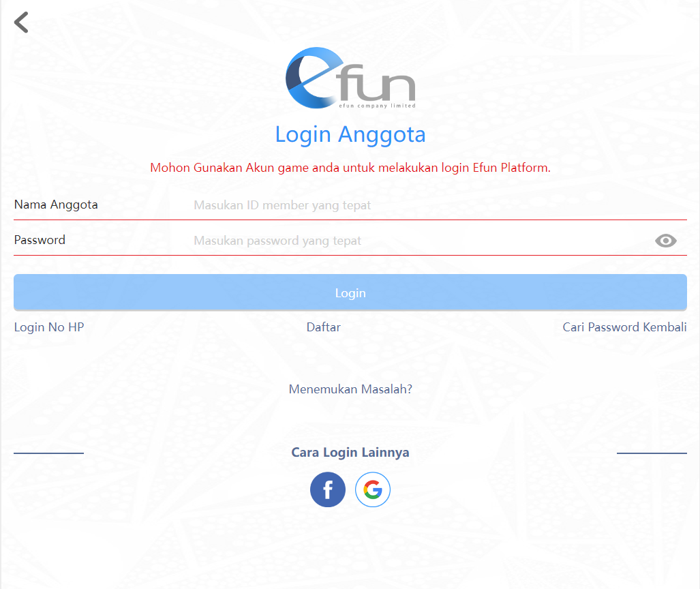
Task: Open the Daftar registration link
Action: point(324,327)
